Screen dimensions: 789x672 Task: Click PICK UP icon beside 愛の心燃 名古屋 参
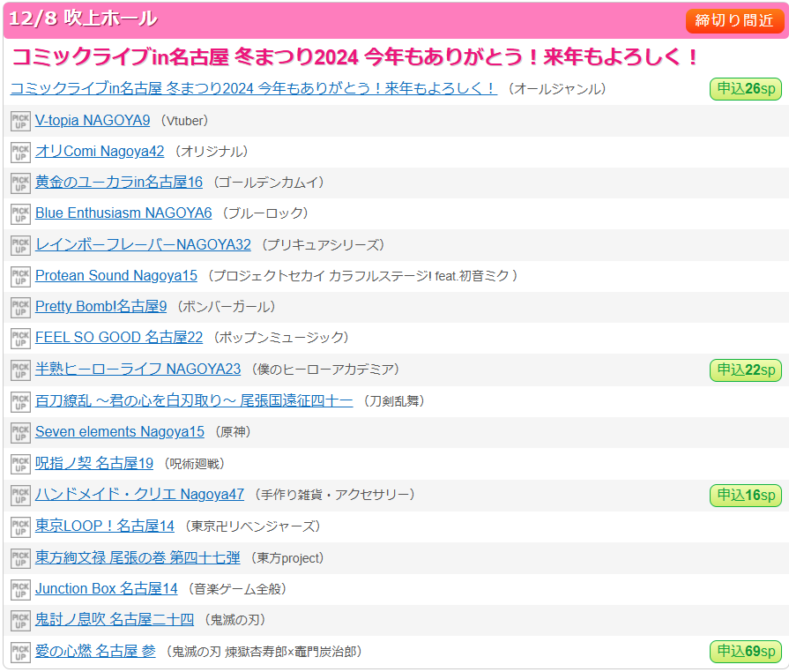[x=20, y=653]
